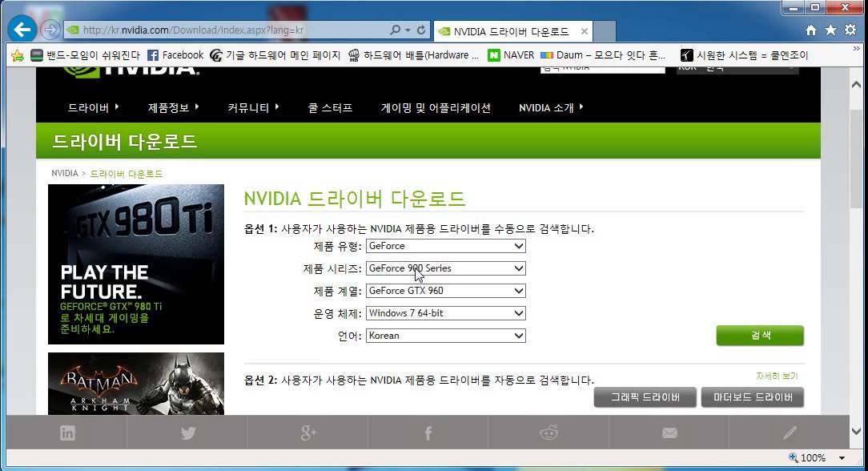Open the GTX 980 Ti banner
This screenshot has height=471, width=868.
click(x=136, y=264)
